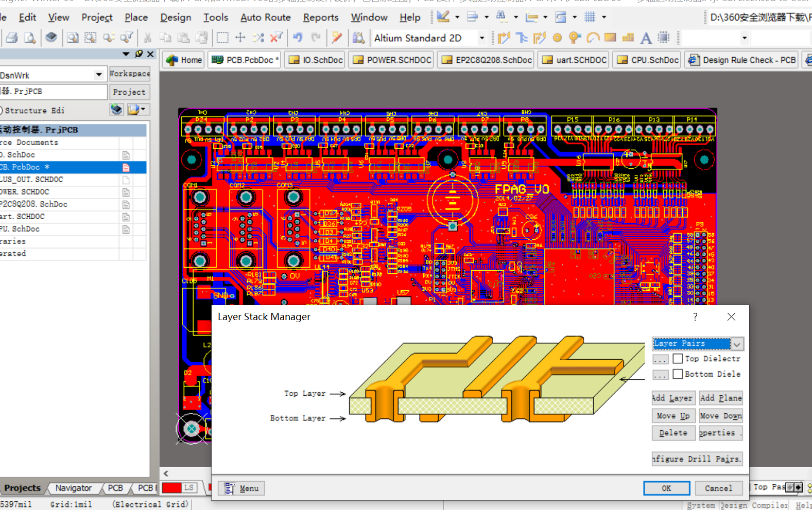Open the Reports menu
Viewport: 812px width, 510px height.
tap(321, 17)
